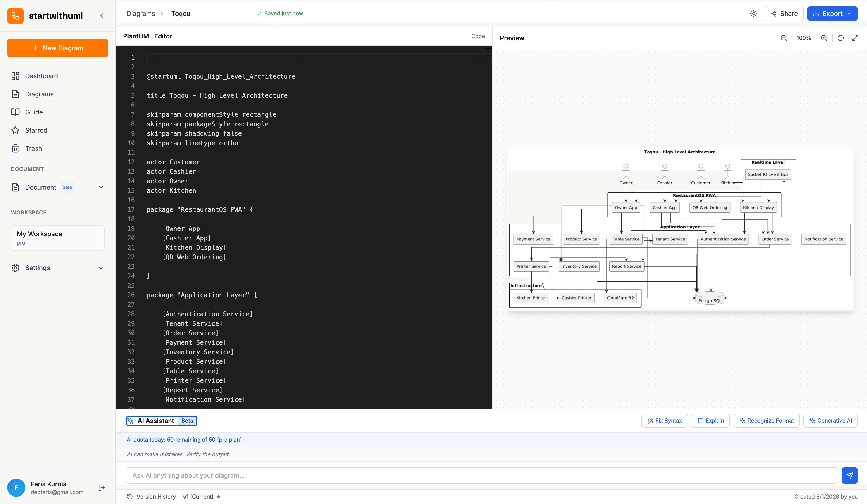The image size is (867, 504).
Task: Click the Faris Kurnia avatar circle
Action: [x=16, y=487]
